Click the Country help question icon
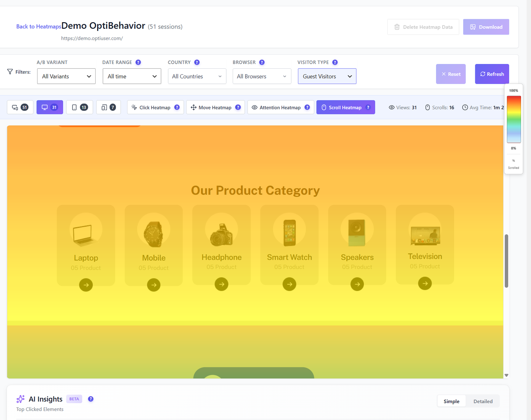 (x=197, y=62)
